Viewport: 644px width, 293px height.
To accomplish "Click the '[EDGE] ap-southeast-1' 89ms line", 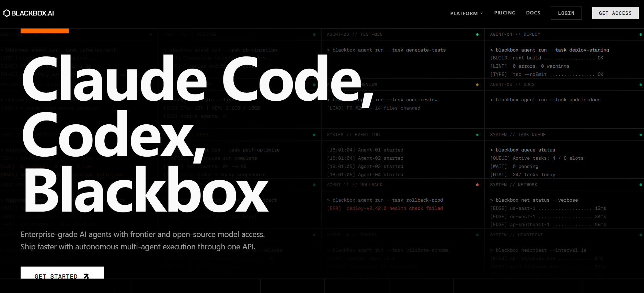I will 548,225.
